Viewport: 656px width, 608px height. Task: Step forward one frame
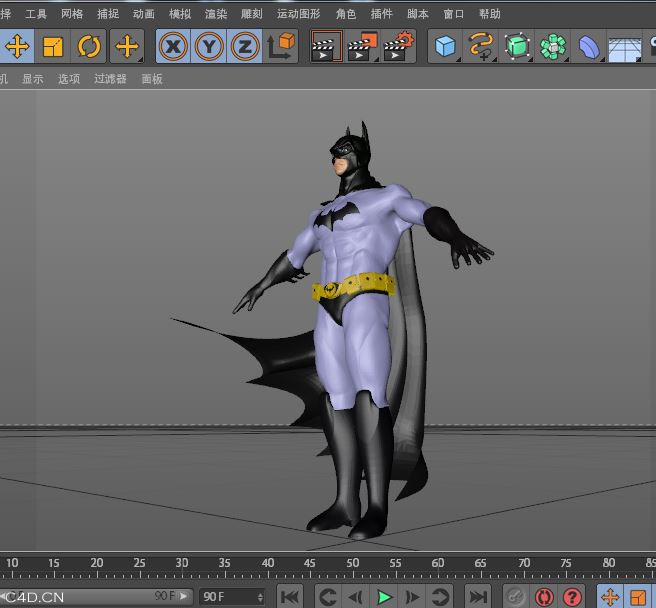(412, 597)
